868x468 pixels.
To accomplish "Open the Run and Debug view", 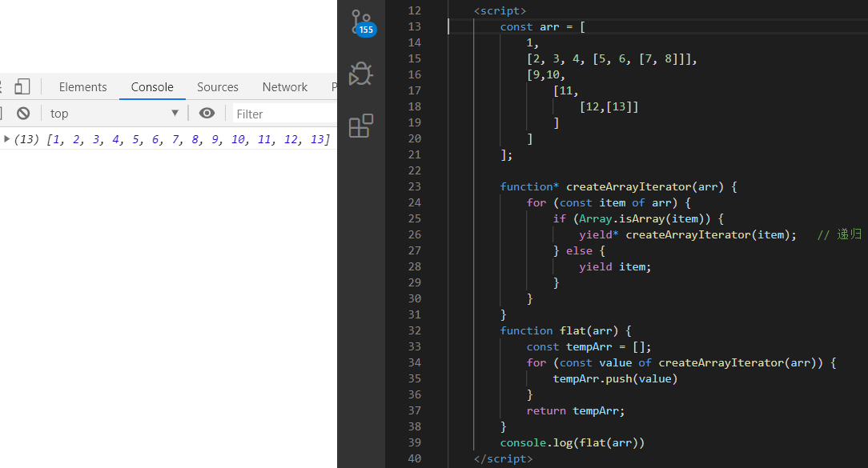I will [x=361, y=74].
